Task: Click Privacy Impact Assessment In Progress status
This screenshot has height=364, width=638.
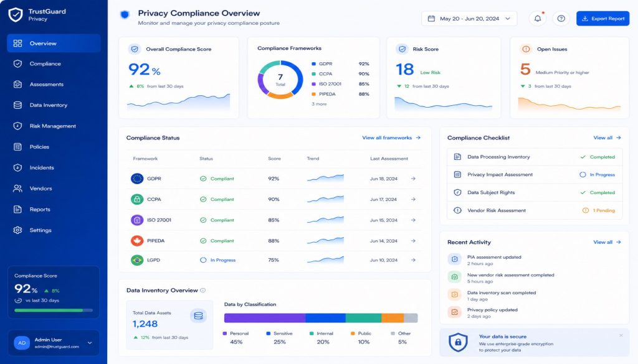Action: click(597, 175)
